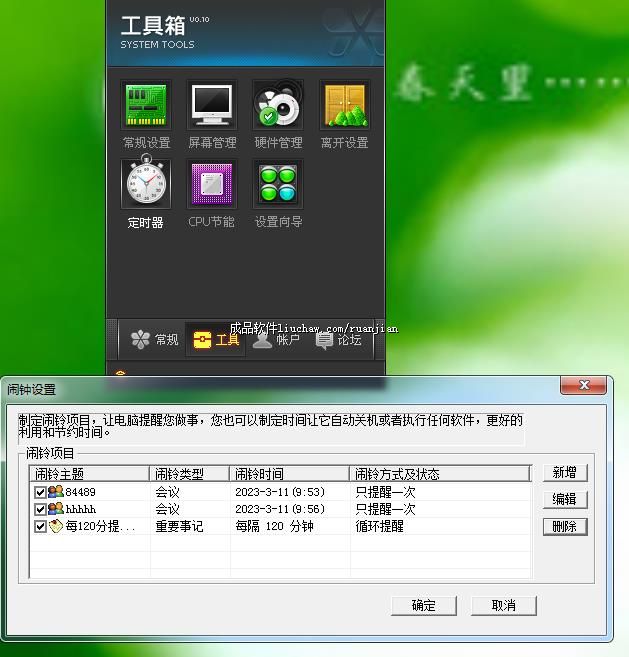The image size is (629, 657).
Task: Click the meeting icon beside 84489
Action: pos(56,491)
